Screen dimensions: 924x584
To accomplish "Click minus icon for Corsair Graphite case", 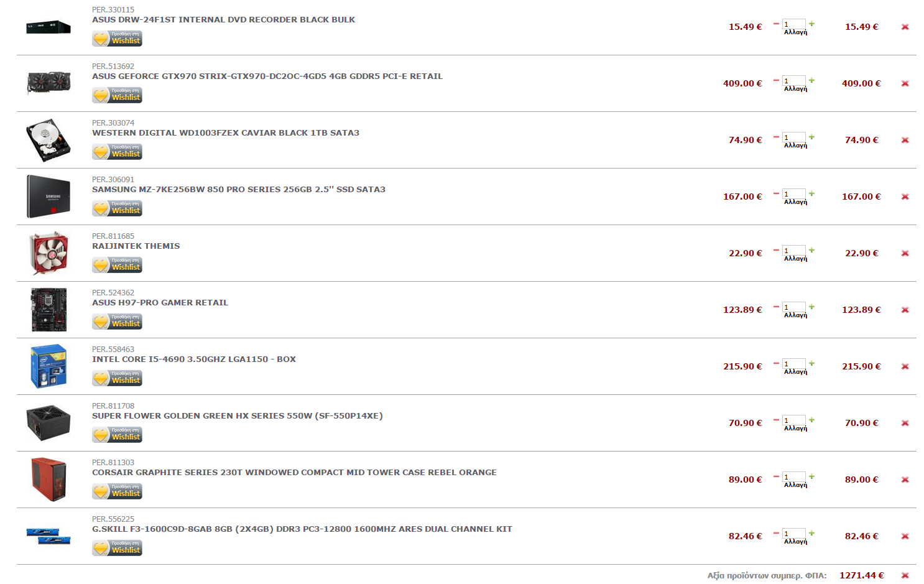I will (x=776, y=476).
